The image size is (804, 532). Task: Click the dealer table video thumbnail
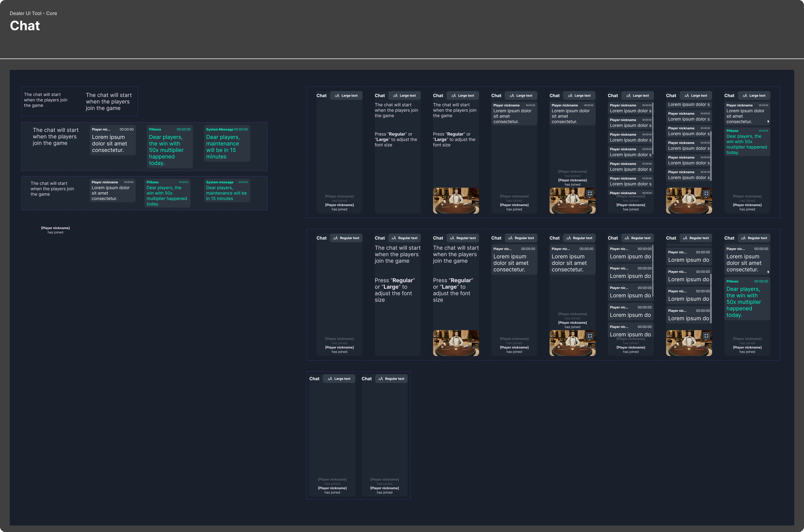point(456,201)
